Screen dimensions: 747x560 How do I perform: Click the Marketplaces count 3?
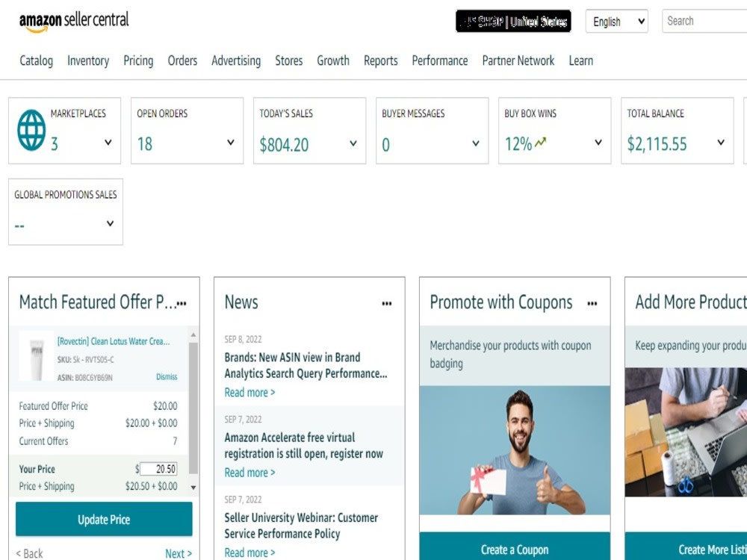coord(55,144)
